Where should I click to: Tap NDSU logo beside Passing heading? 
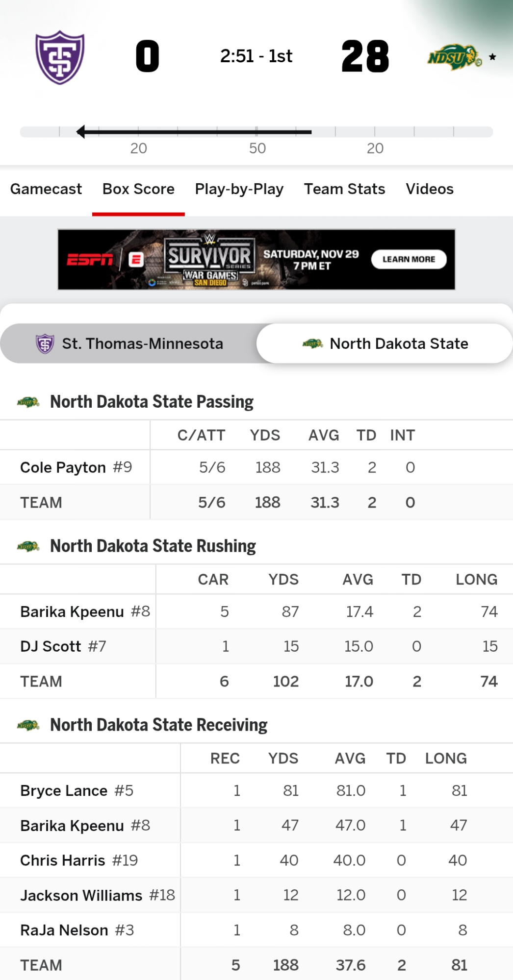[28, 402]
